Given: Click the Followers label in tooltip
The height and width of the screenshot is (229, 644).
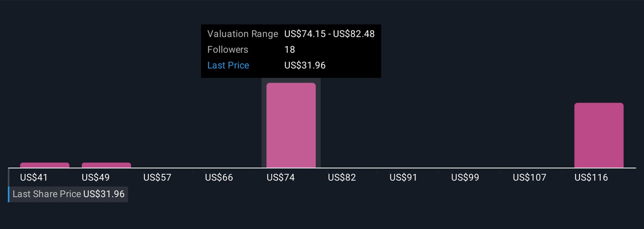Looking at the screenshot, I should [228, 50].
